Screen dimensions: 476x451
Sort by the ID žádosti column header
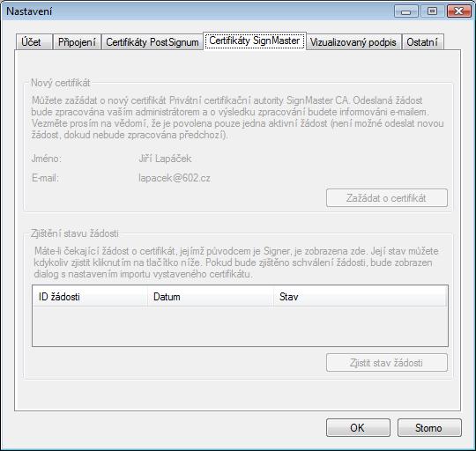click(90, 297)
